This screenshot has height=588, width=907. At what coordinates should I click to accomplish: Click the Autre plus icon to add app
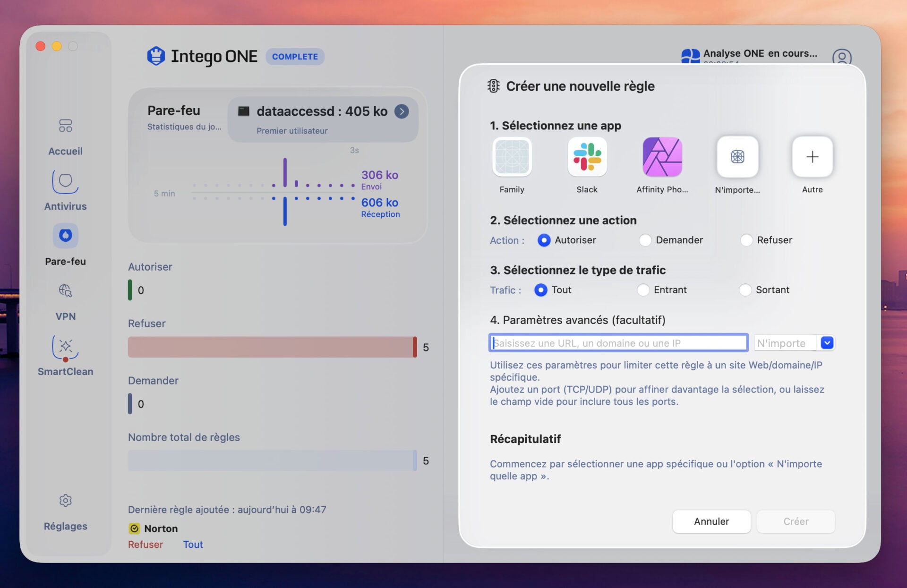(813, 157)
